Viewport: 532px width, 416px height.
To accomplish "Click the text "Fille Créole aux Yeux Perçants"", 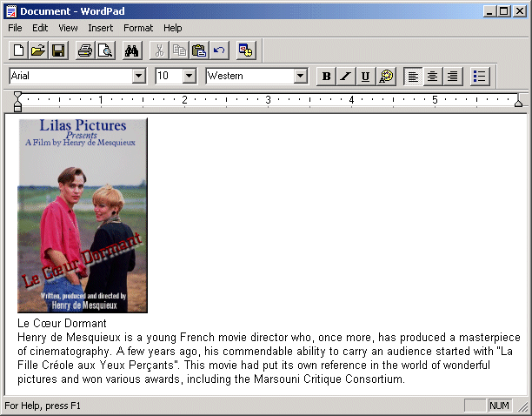I will [x=96, y=365].
